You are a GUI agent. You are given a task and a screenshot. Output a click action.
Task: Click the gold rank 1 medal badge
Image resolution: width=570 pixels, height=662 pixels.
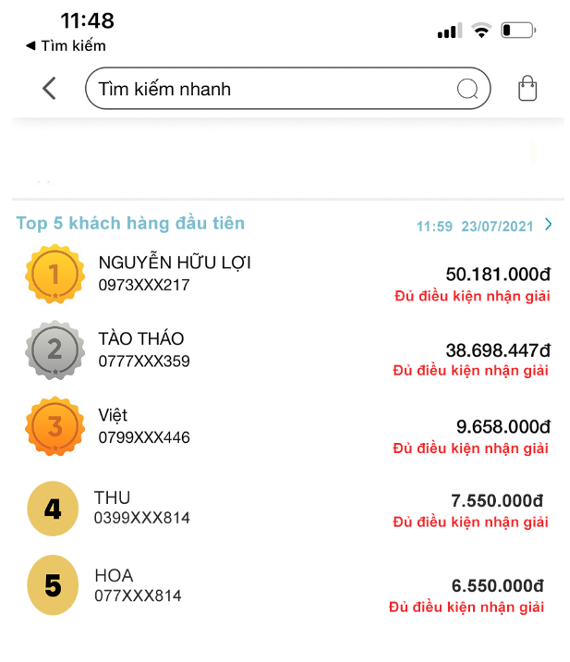pyautogui.click(x=55, y=274)
